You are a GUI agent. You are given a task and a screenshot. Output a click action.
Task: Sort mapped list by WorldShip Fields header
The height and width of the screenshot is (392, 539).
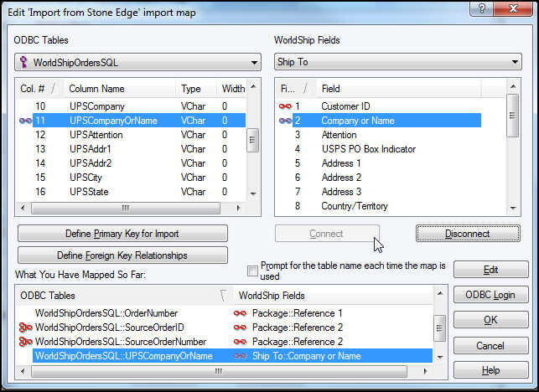333,296
